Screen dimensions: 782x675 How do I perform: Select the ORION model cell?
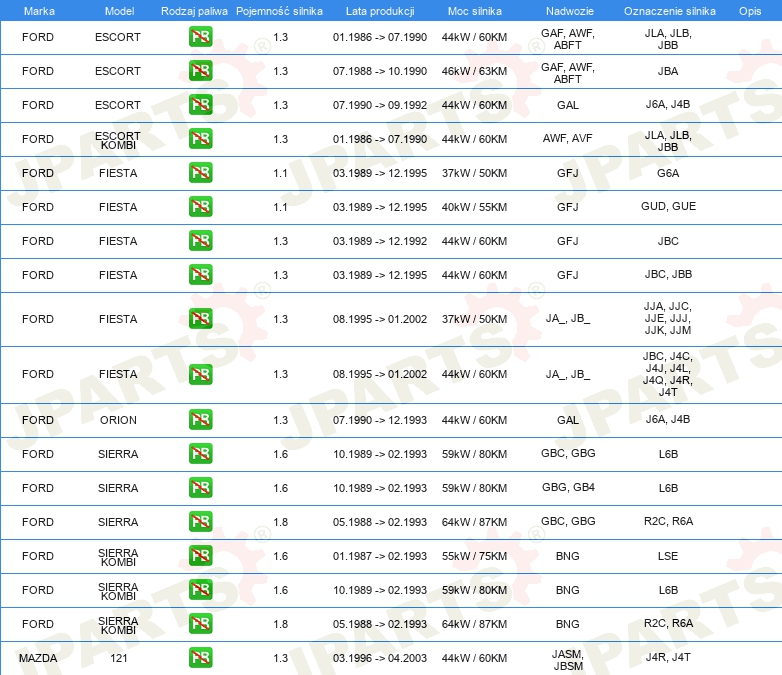point(118,420)
